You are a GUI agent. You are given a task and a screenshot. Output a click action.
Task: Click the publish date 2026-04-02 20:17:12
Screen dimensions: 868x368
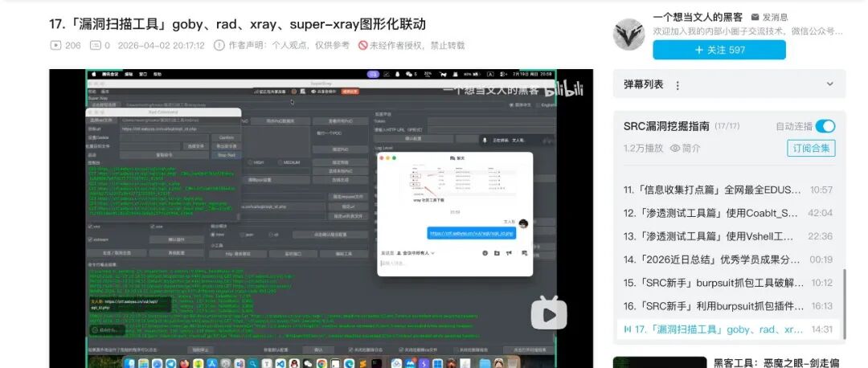[161, 45]
